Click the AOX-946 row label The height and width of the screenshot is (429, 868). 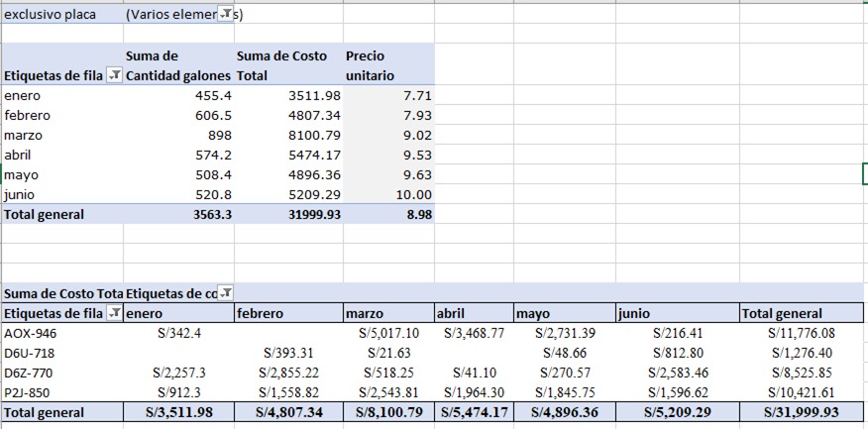pyautogui.click(x=30, y=333)
